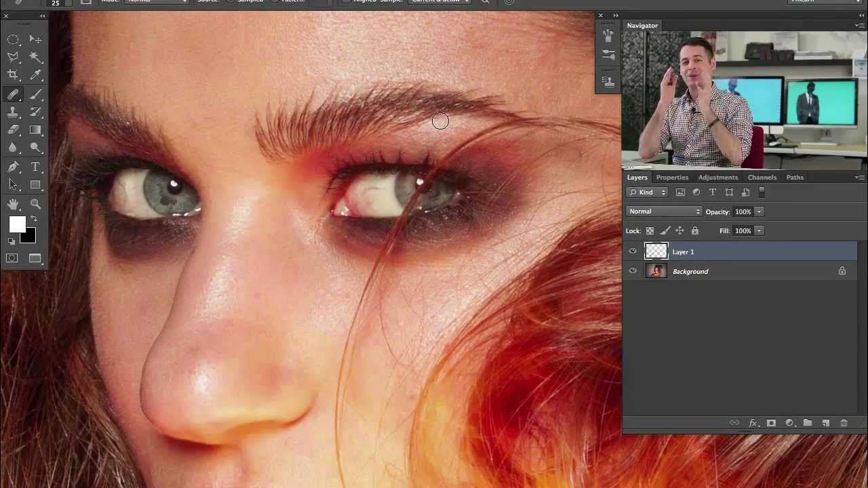Select the History Brush tool
The width and height of the screenshot is (868, 488).
pos(35,113)
